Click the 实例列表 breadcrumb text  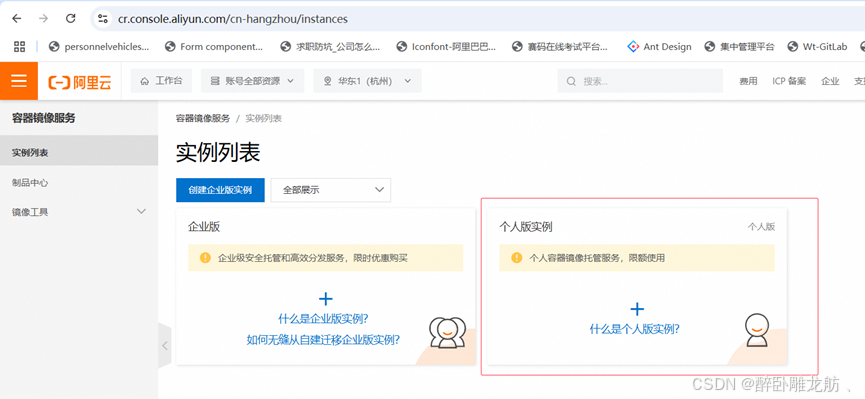(264, 119)
